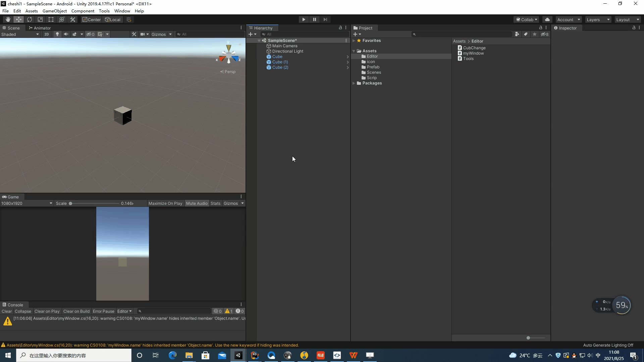
Task: Toggle Center pivot mode
Action: tap(92, 19)
